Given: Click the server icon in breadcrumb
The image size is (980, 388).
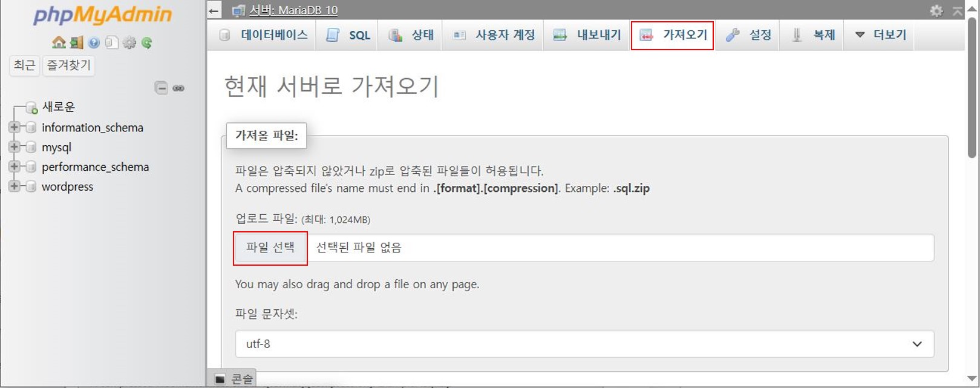Looking at the screenshot, I should point(239,10).
